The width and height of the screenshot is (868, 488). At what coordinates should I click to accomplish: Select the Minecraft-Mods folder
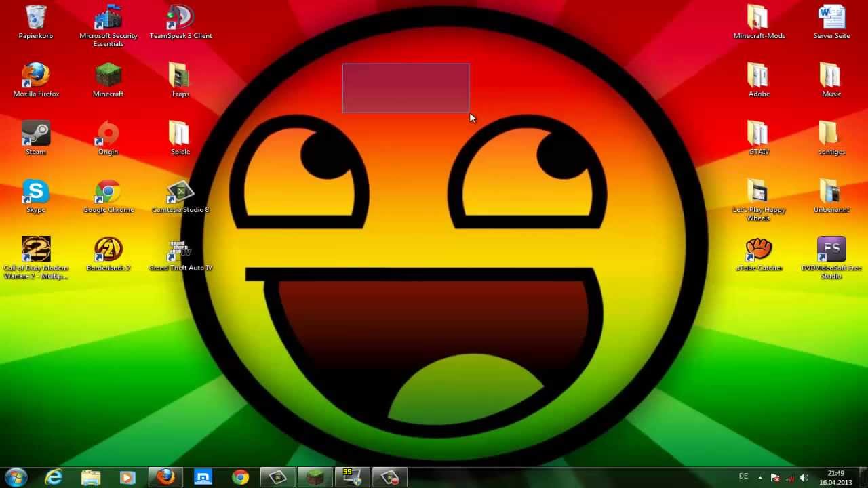point(759,22)
